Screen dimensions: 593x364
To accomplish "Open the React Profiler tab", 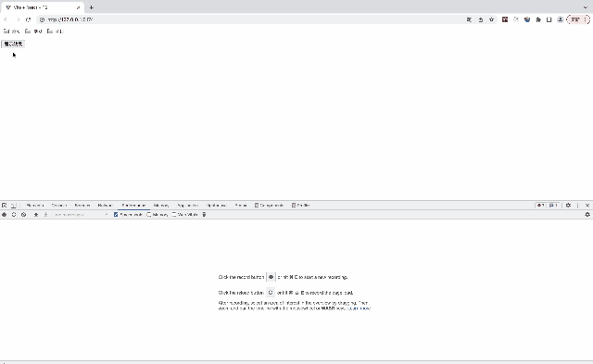I will click(301, 206).
